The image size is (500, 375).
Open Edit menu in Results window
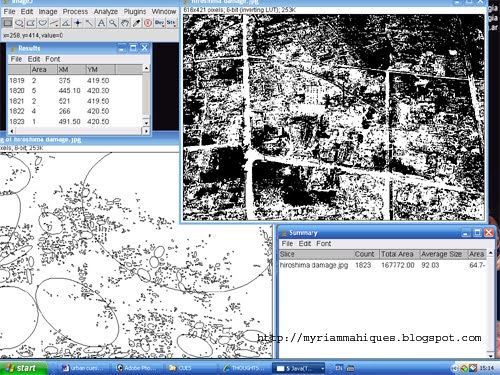(x=34, y=59)
